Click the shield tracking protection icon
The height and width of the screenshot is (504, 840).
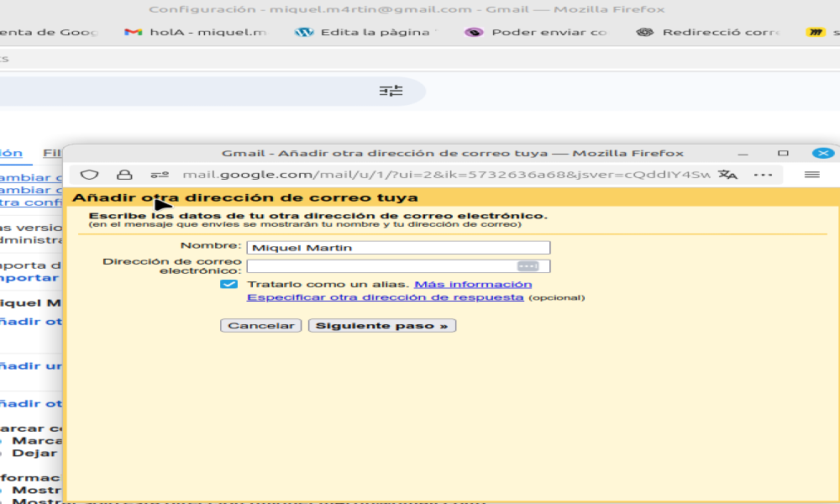tap(90, 175)
